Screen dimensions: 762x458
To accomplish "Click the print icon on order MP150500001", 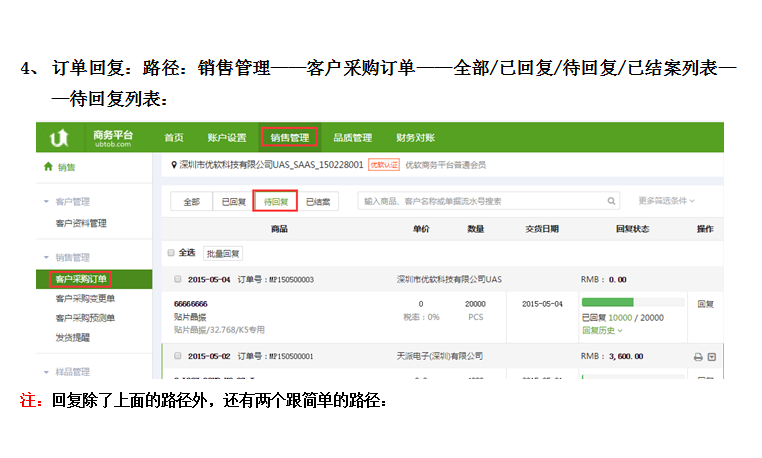I will tap(698, 357).
